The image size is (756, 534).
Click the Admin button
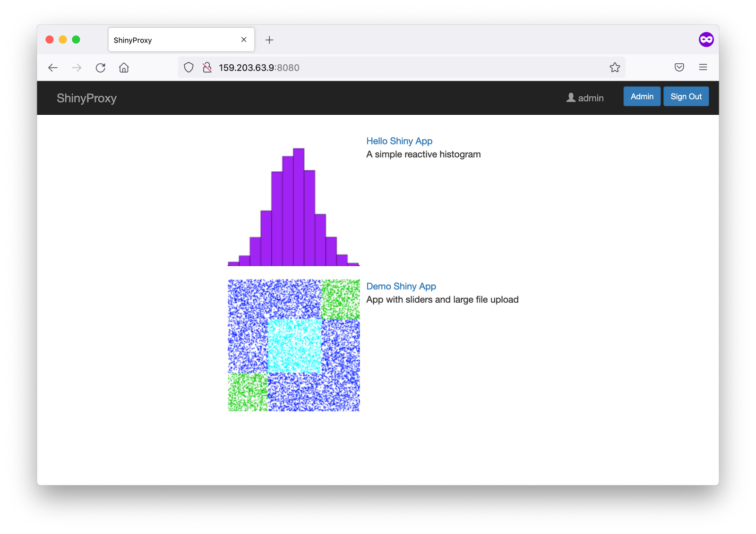pos(642,97)
